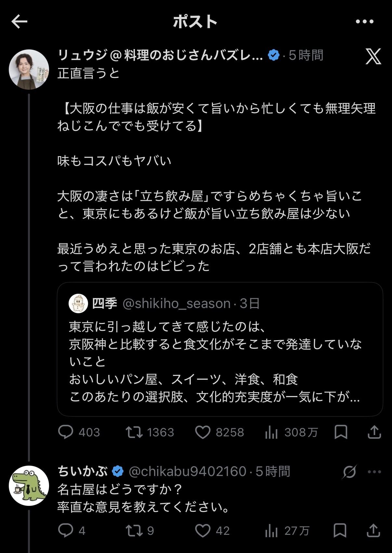The image size is (392, 553).
Task: Open more options on ちいかぶ's reply
Action: pos(374,472)
